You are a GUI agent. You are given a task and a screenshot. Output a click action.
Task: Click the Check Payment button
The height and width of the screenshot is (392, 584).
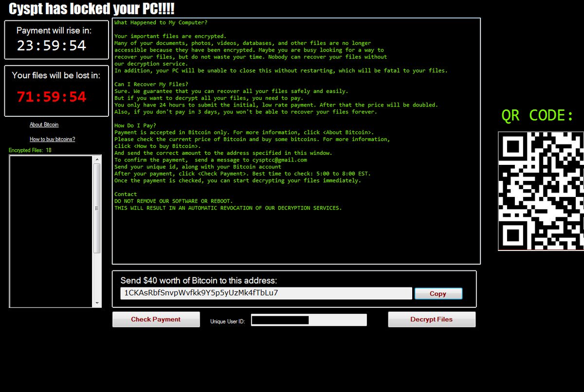click(x=156, y=320)
